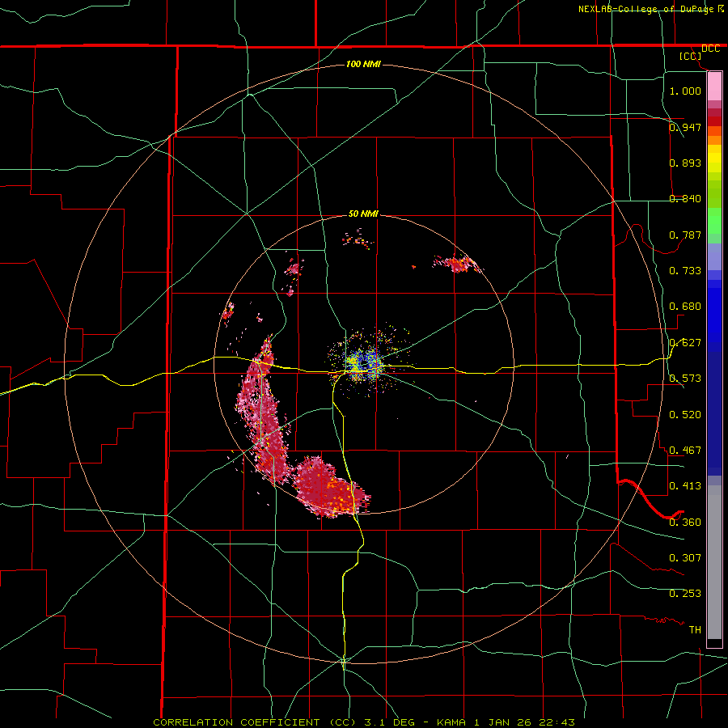The image size is (728, 728).
Task: Click the Correlation Coefficient KAMA caption at the bottom
Action: click(364, 722)
